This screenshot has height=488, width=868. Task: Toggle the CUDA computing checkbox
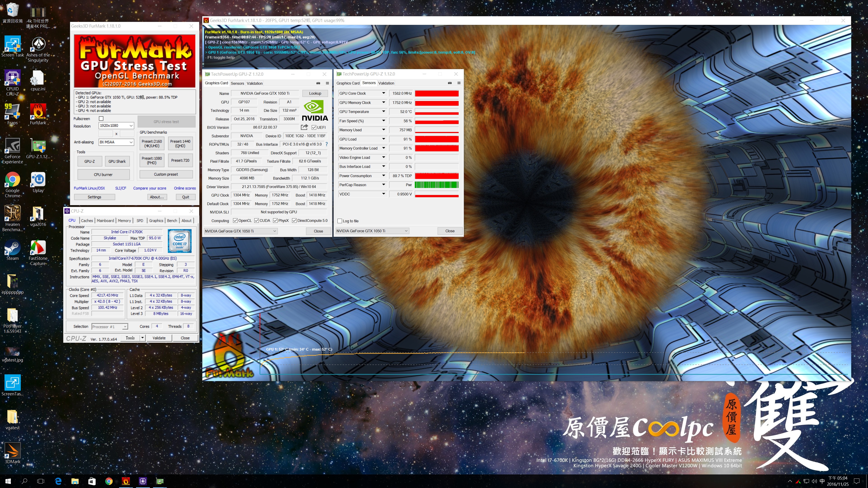click(x=256, y=221)
